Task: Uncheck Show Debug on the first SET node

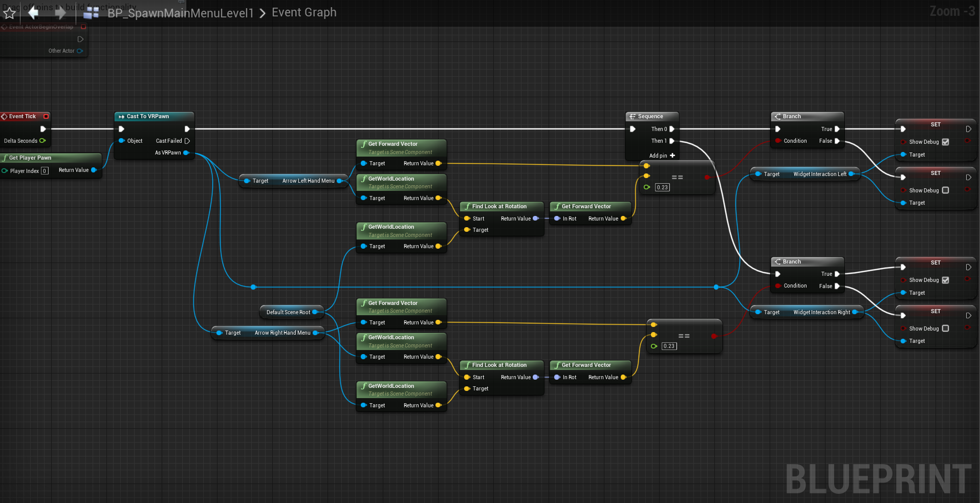Action: (945, 142)
